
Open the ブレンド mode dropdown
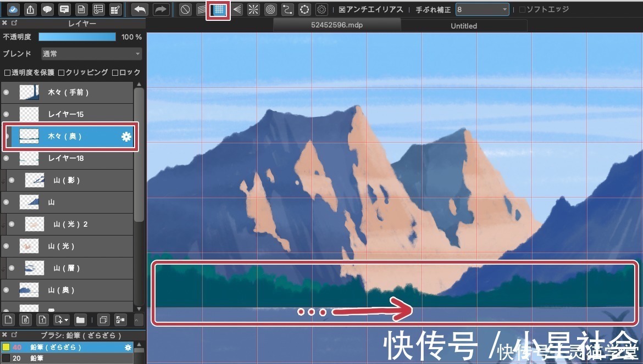(91, 53)
